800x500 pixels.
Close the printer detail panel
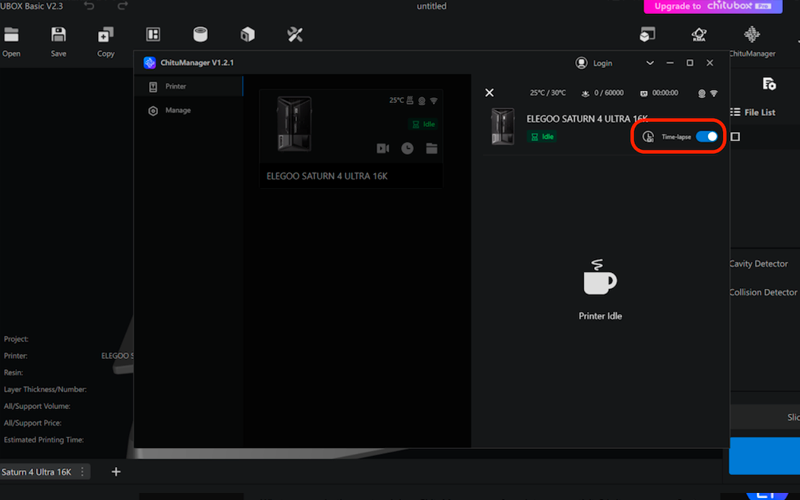pyautogui.click(x=489, y=93)
